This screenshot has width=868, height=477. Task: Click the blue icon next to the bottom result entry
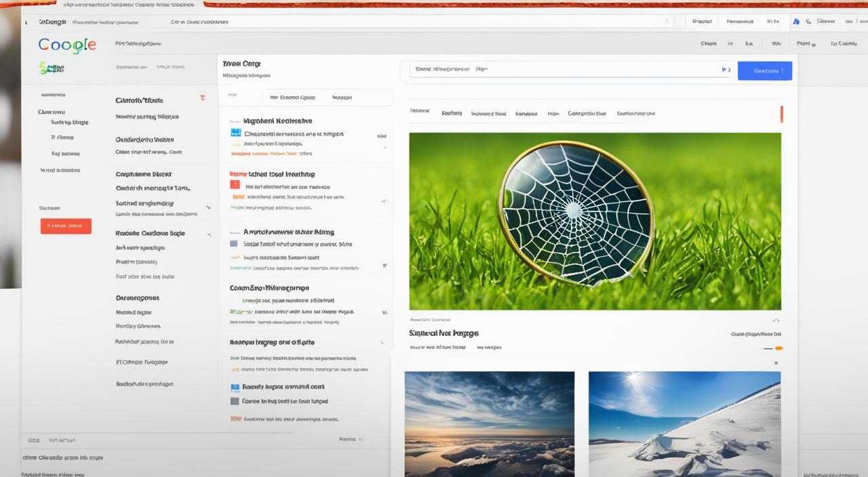[235, 387]
